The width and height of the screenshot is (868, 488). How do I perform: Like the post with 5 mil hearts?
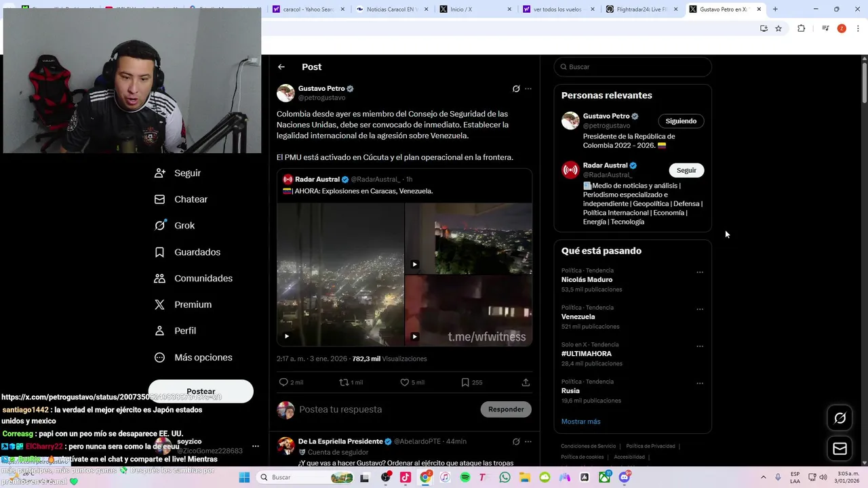tap(405, 382)
